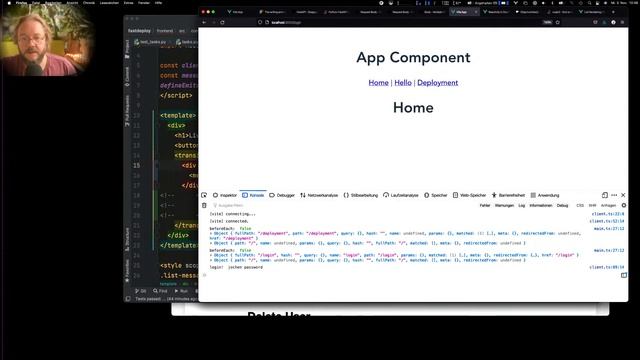Open source link client.ts:22:8
The width and height of the screenshot is (640, 360).
point(608,214)
